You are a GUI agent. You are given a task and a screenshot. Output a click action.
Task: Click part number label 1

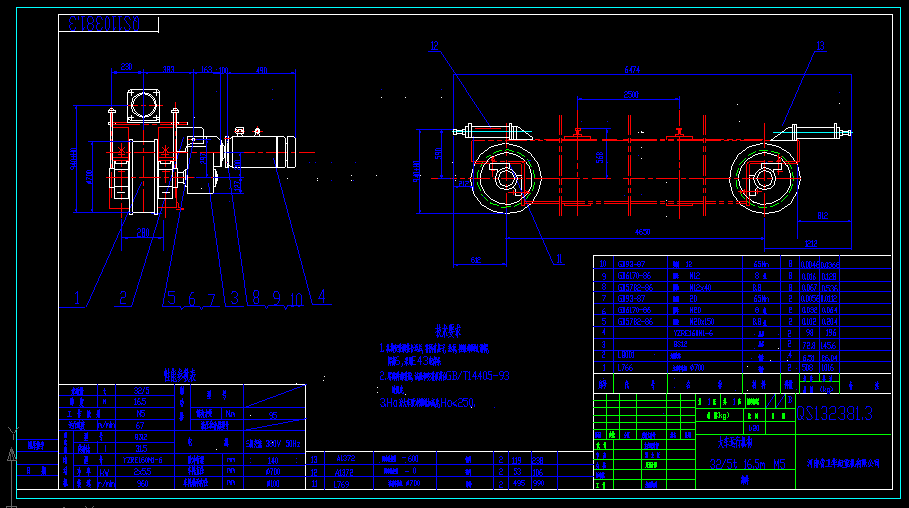pyautogui.click(x=78, y=297)
